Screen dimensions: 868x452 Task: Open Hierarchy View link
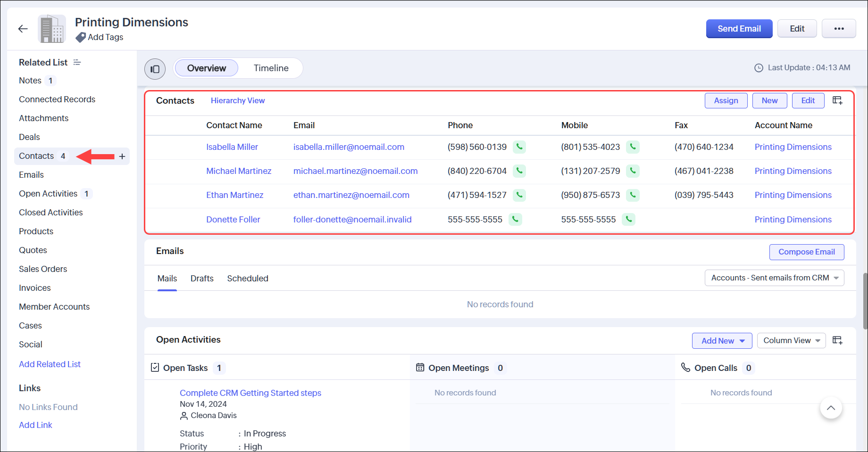(238, 101)
